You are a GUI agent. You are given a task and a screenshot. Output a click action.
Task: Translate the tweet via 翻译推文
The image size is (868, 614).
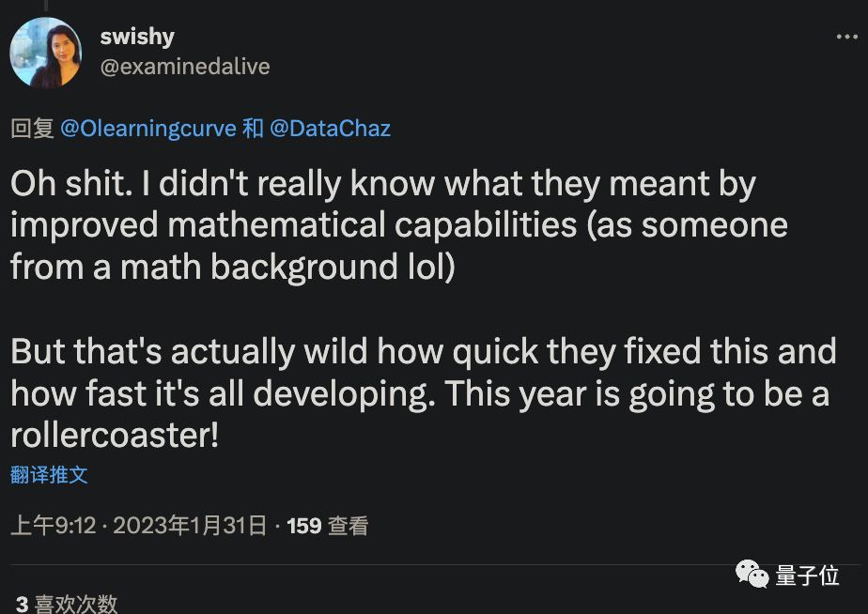49,476
